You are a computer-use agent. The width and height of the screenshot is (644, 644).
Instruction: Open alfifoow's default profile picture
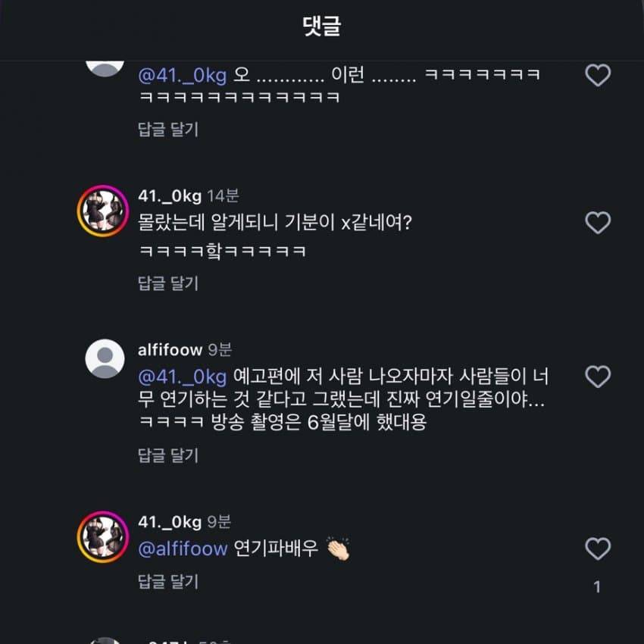point(105,358)
